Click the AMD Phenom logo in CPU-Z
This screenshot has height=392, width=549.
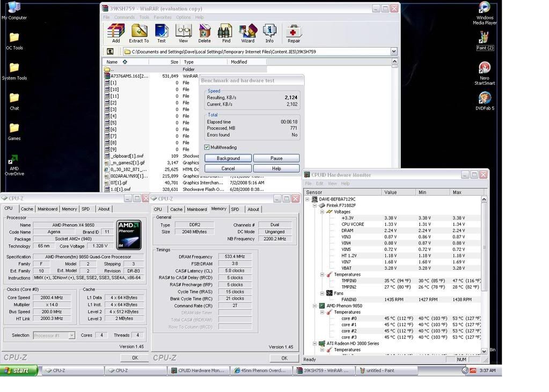pos(129,234)
